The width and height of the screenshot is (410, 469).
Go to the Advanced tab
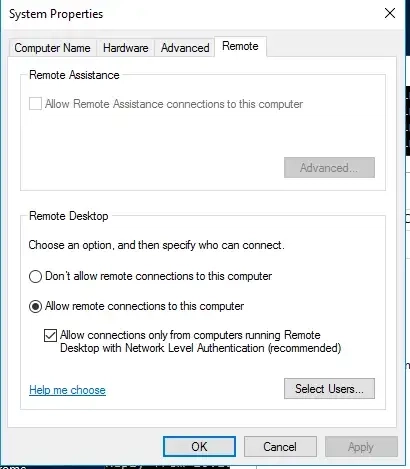pos(185,48)
